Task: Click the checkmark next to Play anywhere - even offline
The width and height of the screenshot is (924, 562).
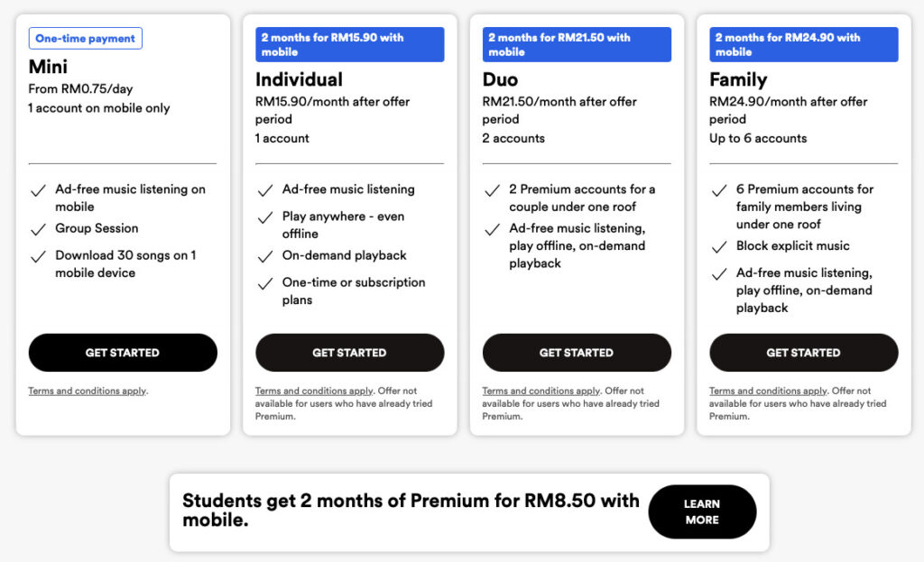Action: 265,219
